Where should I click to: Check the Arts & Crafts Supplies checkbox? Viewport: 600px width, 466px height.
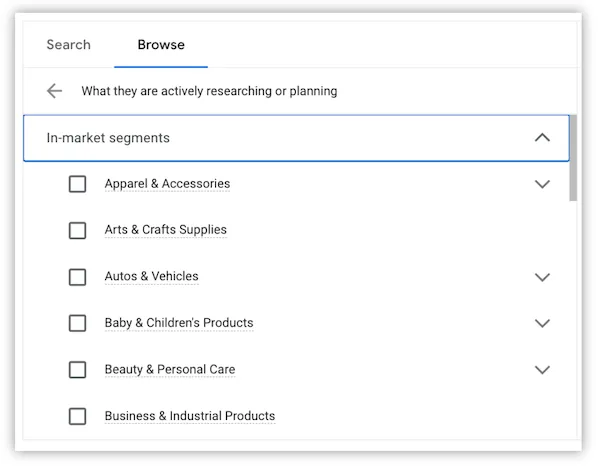[x=77, y=230]
